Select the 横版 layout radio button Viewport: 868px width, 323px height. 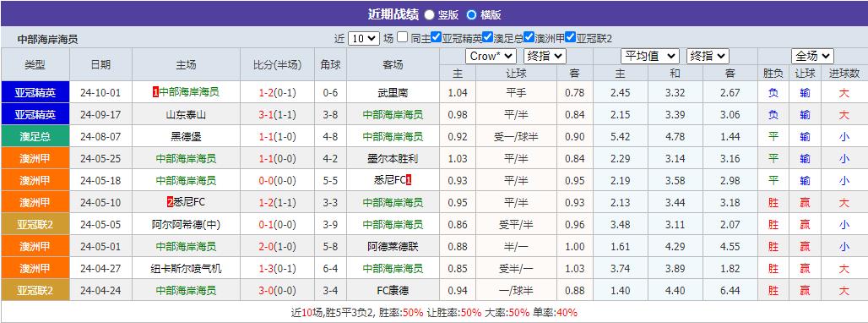coord(471,15)
